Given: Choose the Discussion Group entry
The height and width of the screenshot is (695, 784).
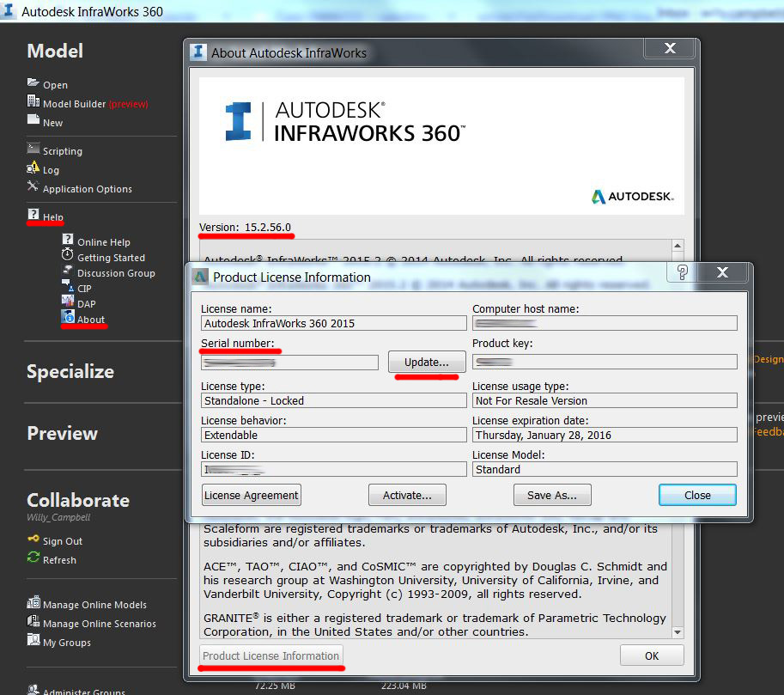Looking at the screenshot, I should tap(116, 273).
